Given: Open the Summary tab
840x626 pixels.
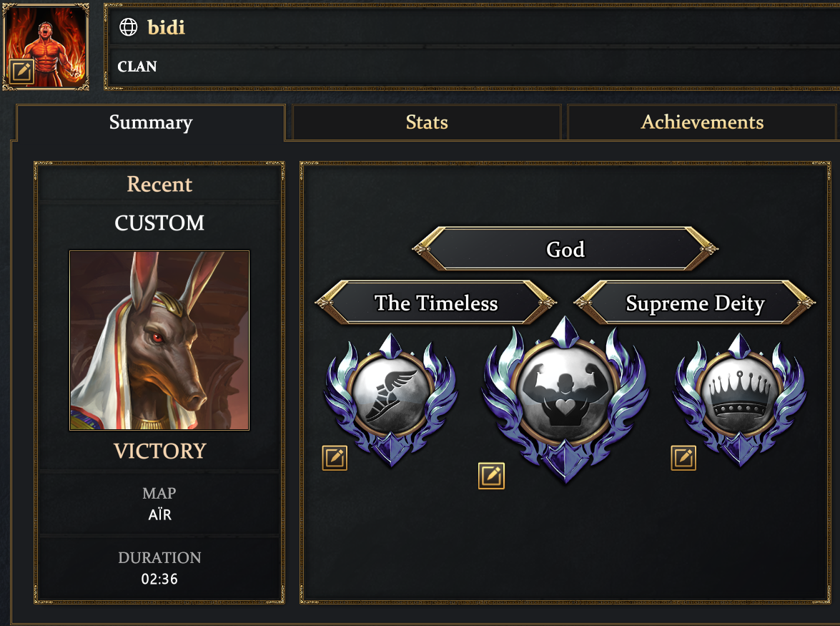Looking at the screenshot, I should [151, 122].
